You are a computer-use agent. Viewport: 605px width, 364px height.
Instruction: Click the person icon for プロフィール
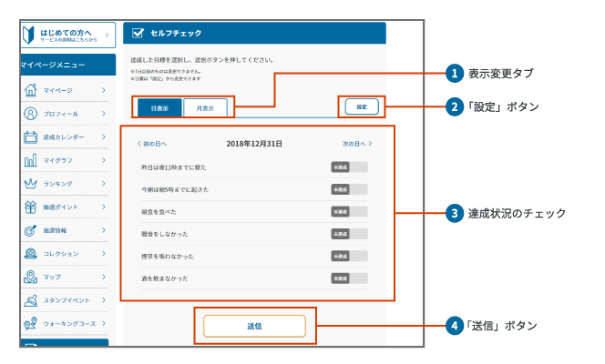coord(30,114)
